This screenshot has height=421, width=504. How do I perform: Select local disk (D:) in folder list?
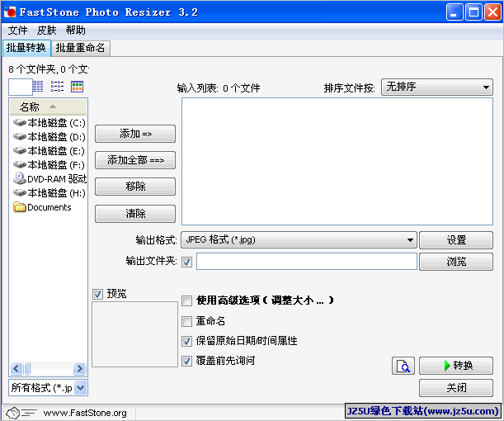(x=49, y=137)
